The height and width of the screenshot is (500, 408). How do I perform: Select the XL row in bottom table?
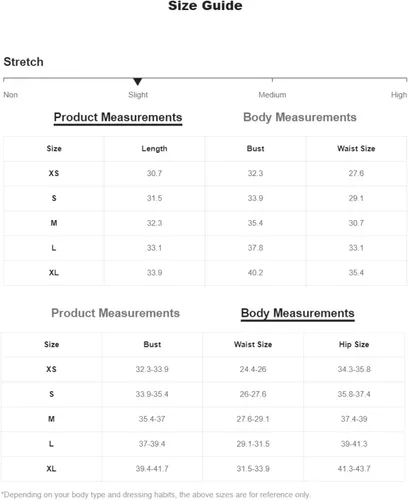pyautogui.click(x=203, y=469)
